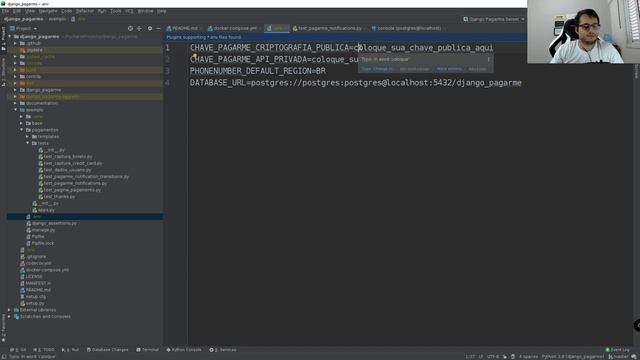Open the Edit menu

[x=17, y=11]
